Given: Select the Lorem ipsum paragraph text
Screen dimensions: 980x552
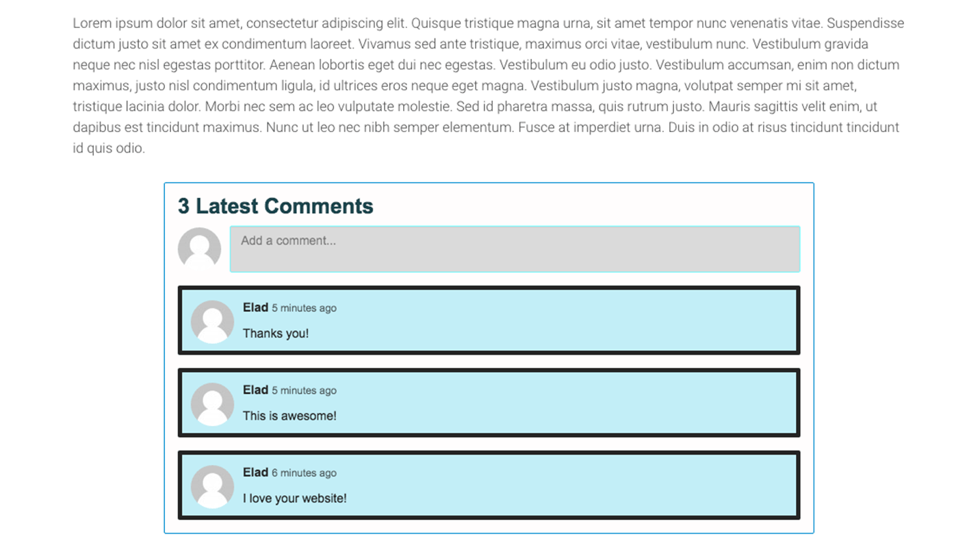Looking at the screenshot, I should pyautogui.click(x=486, y=86).
